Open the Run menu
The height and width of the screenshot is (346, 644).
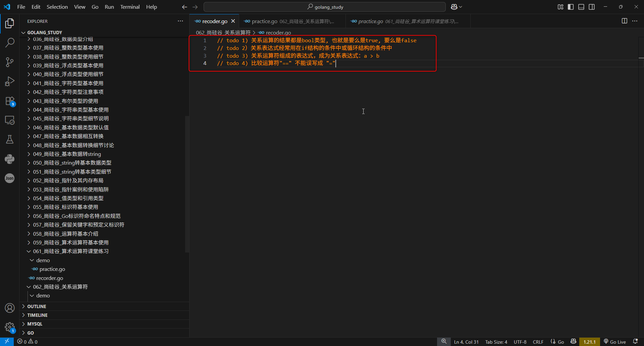coord(109,7)
